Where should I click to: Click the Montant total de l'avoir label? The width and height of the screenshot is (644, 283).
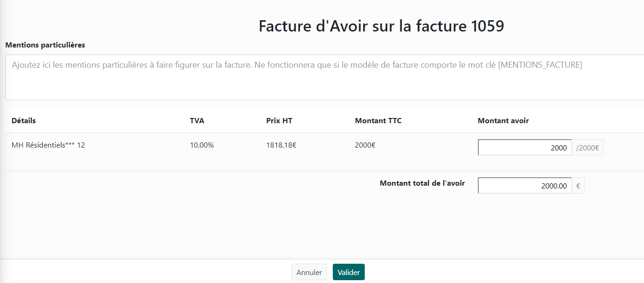click(x=422, y=183)
